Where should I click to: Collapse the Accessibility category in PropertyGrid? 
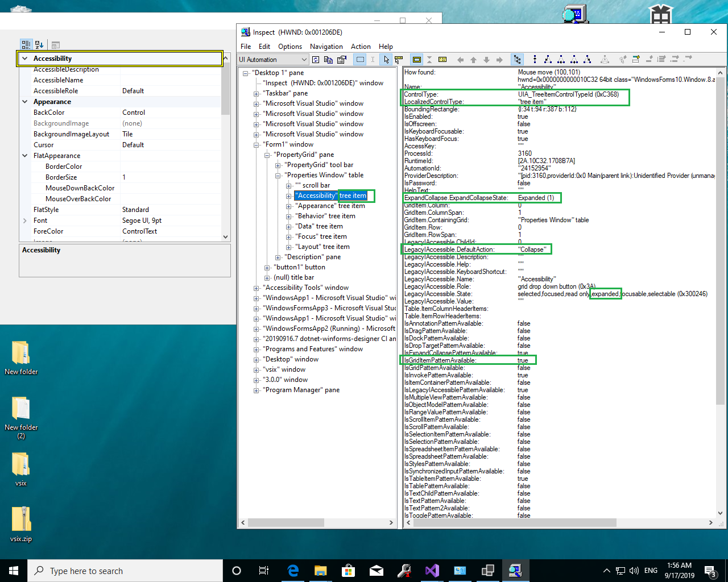point(25,58)
